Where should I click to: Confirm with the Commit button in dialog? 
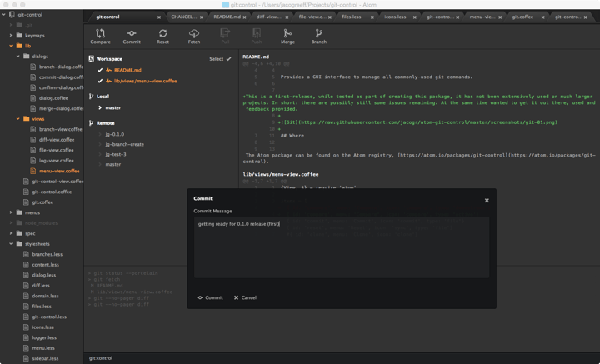pos(210,297)
